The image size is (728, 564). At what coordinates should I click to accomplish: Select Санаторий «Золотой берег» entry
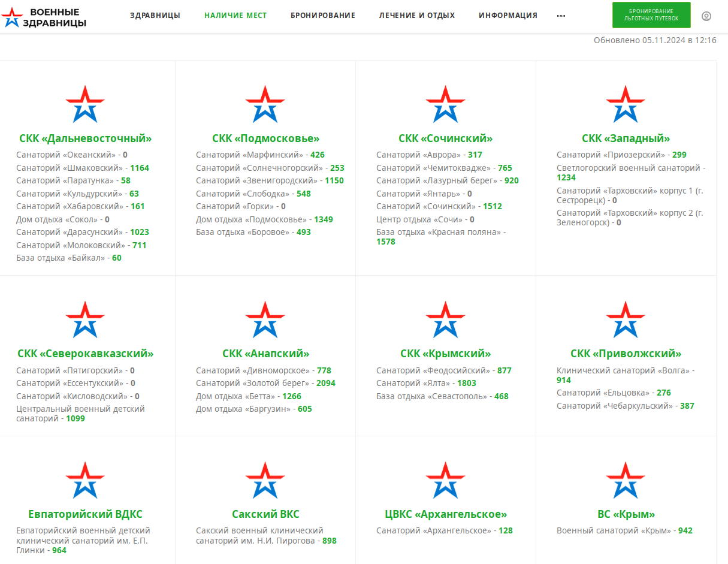coord(252,383)
